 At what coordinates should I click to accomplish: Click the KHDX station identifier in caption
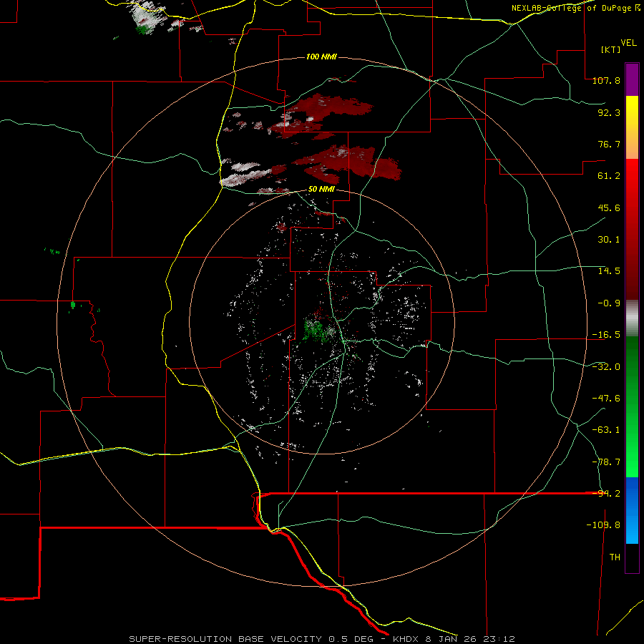coord(406,639)
